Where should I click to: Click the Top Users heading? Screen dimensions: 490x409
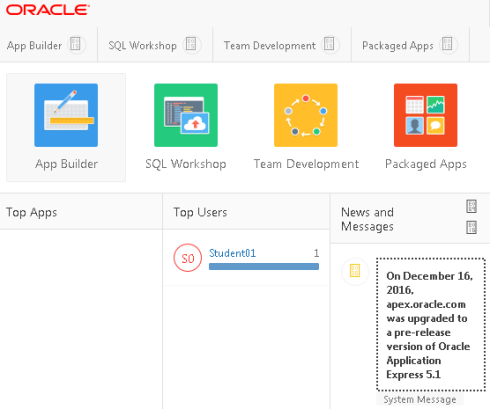point(200,212)
